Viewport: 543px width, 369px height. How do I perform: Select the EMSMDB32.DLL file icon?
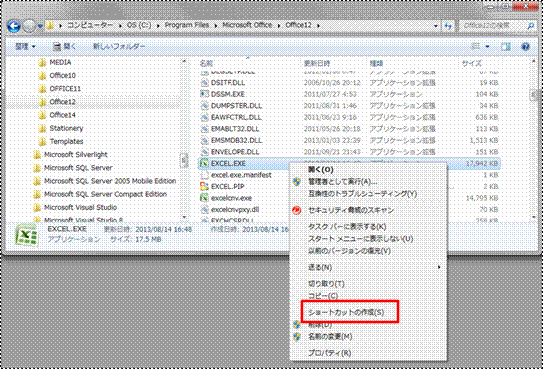(x=204, y=140)
